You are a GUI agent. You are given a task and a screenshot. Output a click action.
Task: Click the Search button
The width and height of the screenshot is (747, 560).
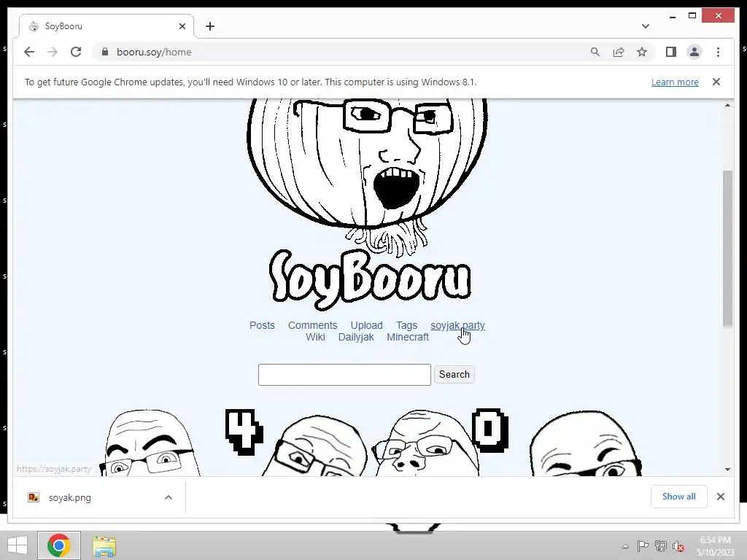[x=454, y=374]
